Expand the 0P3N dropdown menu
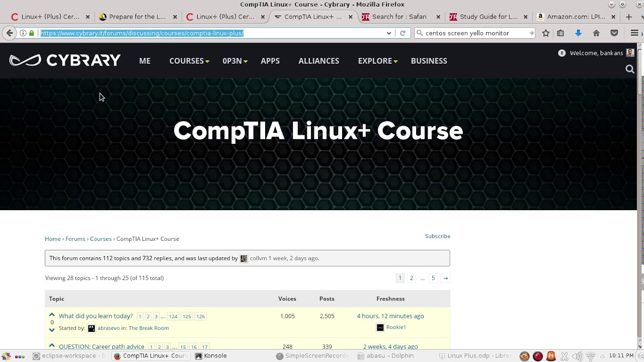Viewport: 644px width, 362px height. pyautogui.click(x=235, y=61)
